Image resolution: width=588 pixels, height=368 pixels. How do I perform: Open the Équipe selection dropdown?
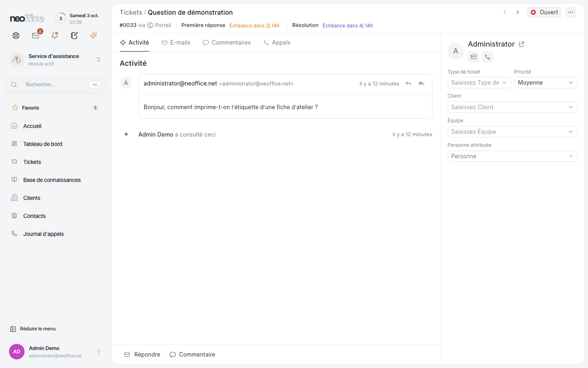[x=512, y=132]
